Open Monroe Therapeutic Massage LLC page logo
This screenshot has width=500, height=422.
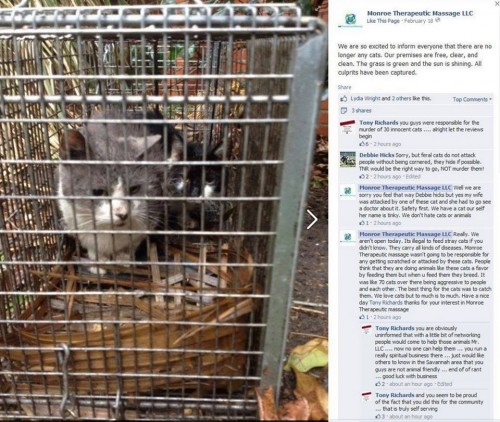coord(350,19)
